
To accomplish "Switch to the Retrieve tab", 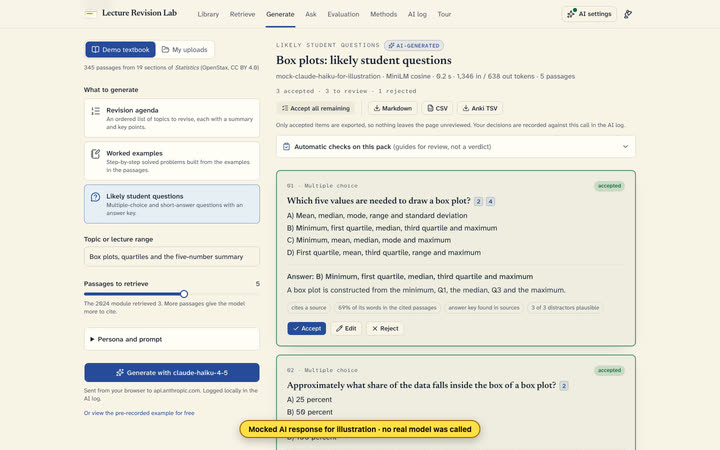I will click(x=242, y=14).
